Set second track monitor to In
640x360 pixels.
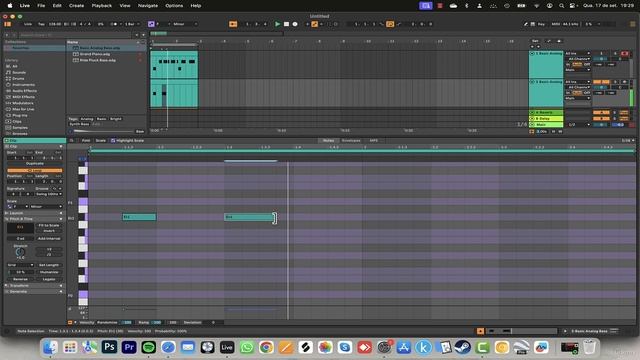(x=568, y=93)
